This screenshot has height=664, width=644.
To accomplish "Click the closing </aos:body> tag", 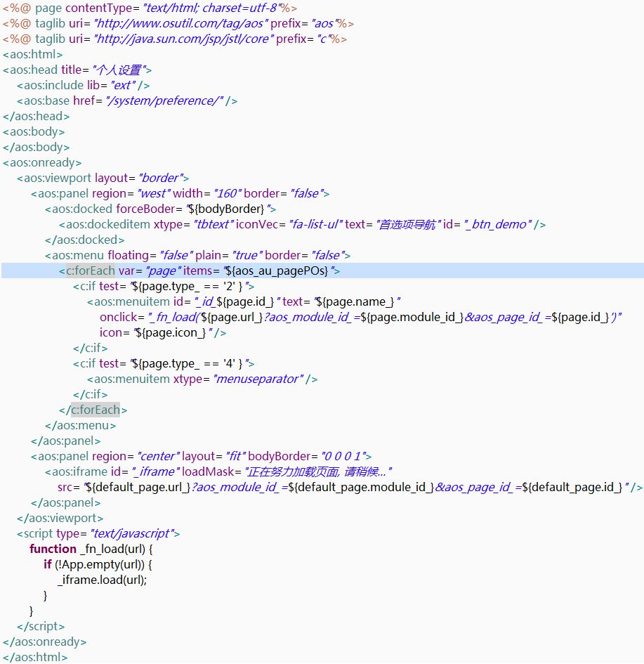I will pos(36,148).
